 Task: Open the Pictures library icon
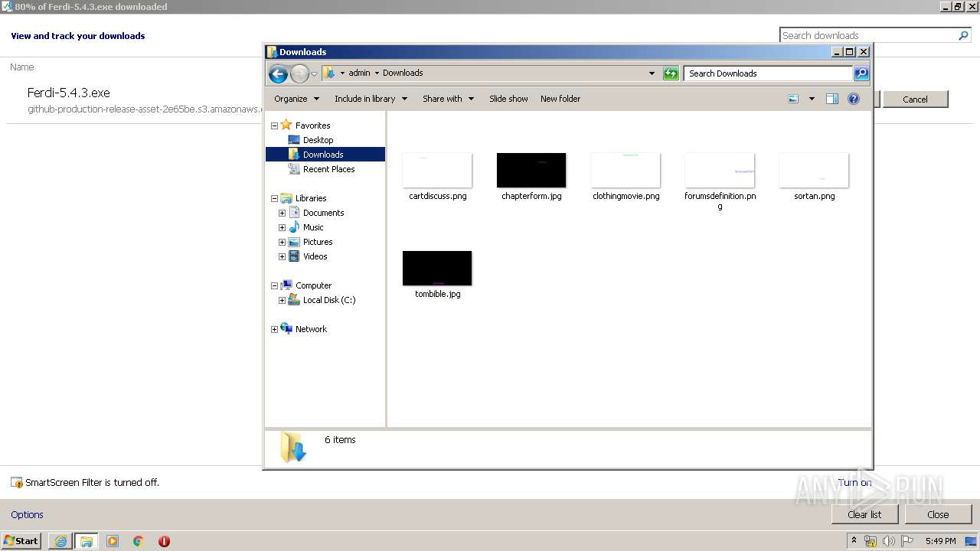[294, 242]
